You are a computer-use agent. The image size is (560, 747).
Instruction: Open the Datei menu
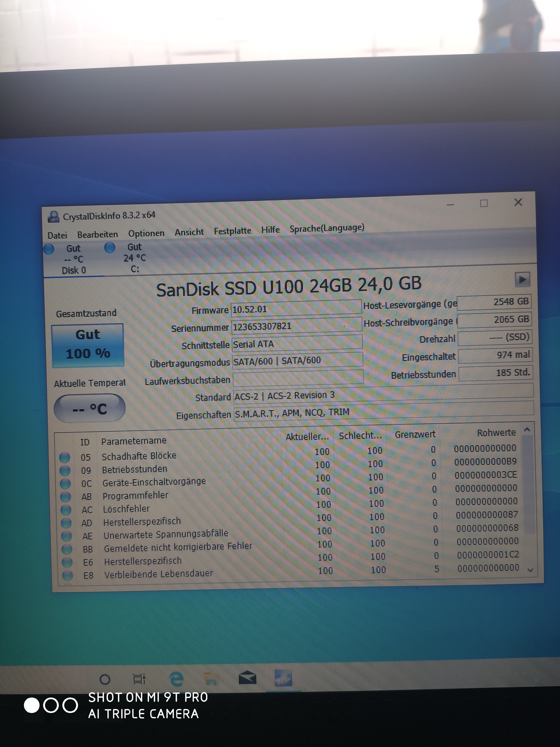click(57, 235)
